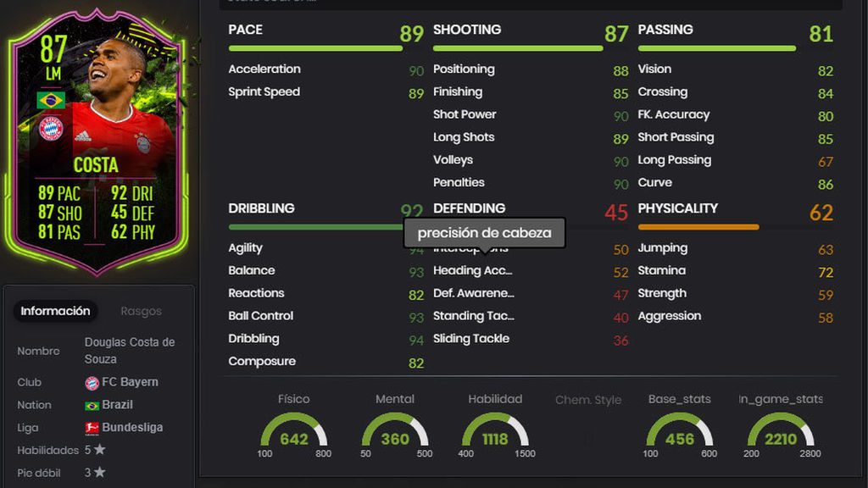Open the Bundesliga league link
Screen dimensions: 868x488
[x=132, y=428]
